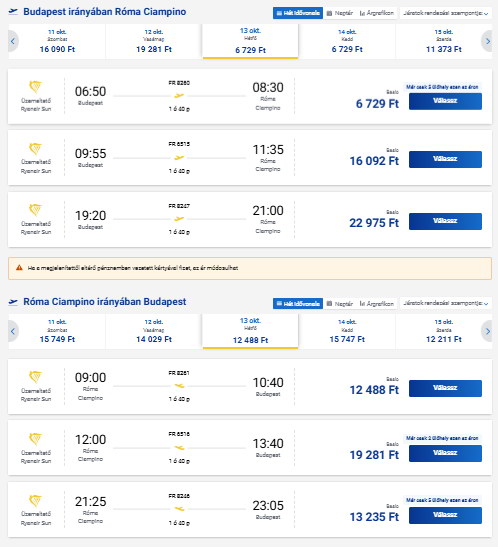498x547 pixels.
Task: Switch outbound view to Árgrafikon price chart
Action: pyautogui.click(x=377, y=13)
